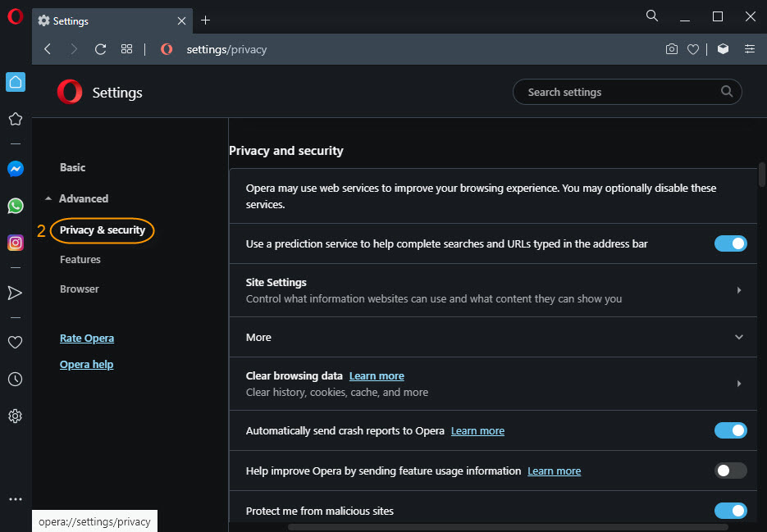Open the tab search magnifier icon
Image resolution: width=767 pixels, height=532 pixels.
click(x=651, y=16)
